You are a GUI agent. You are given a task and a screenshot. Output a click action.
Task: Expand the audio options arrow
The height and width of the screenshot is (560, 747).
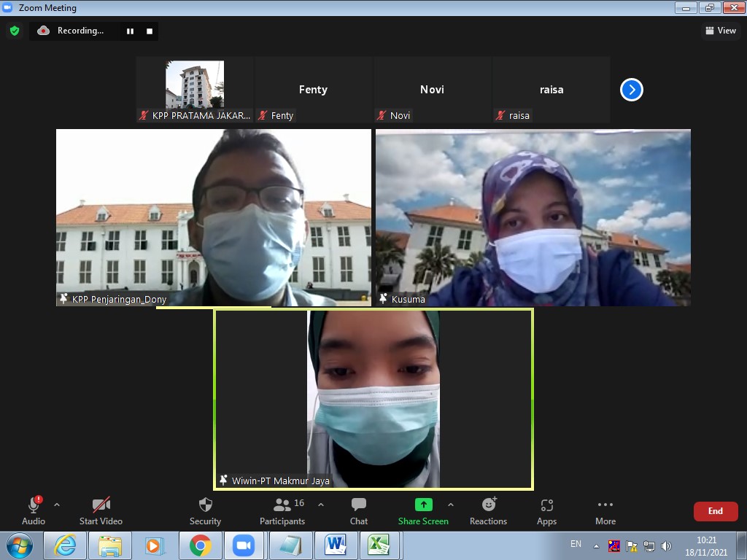pos(57,505)
